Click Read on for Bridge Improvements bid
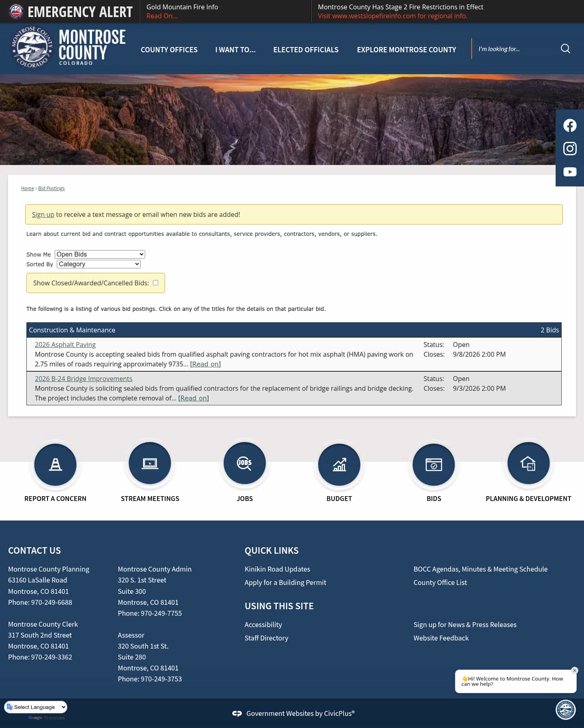Image resolution: width=584 pixels, height=728 pixels. click(x=193, y=398)
